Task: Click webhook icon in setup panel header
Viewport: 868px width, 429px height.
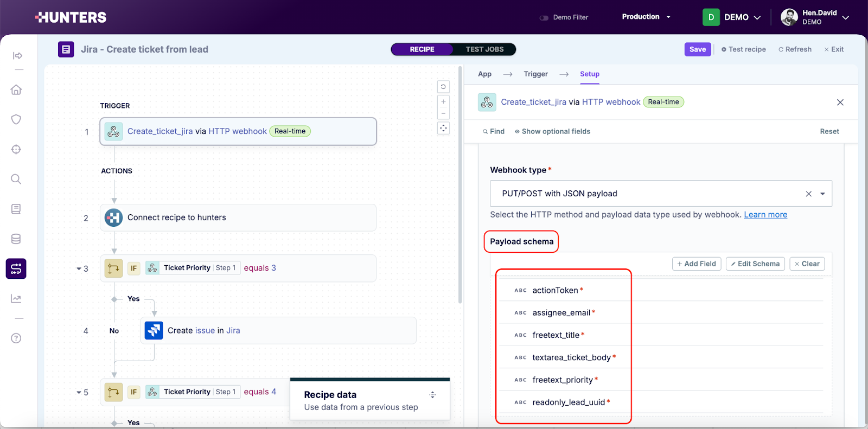Action: pyautogui.click(x=487, y=102)
